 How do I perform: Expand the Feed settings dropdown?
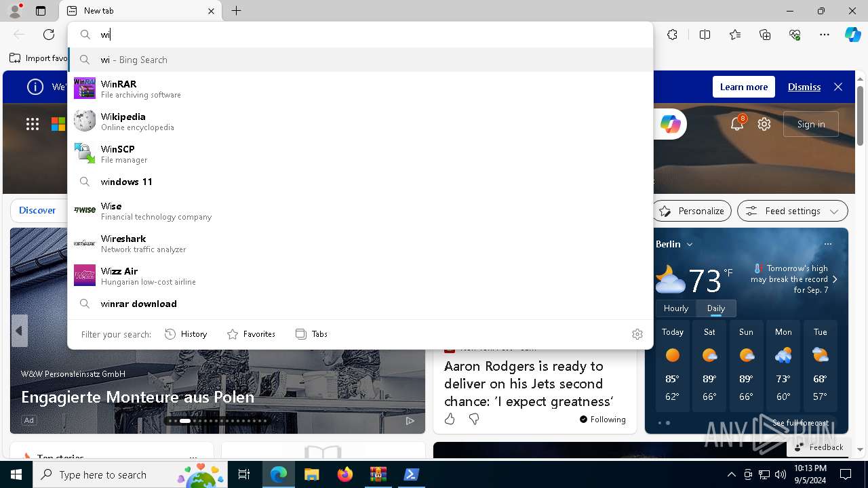click(x=792, y=211)
